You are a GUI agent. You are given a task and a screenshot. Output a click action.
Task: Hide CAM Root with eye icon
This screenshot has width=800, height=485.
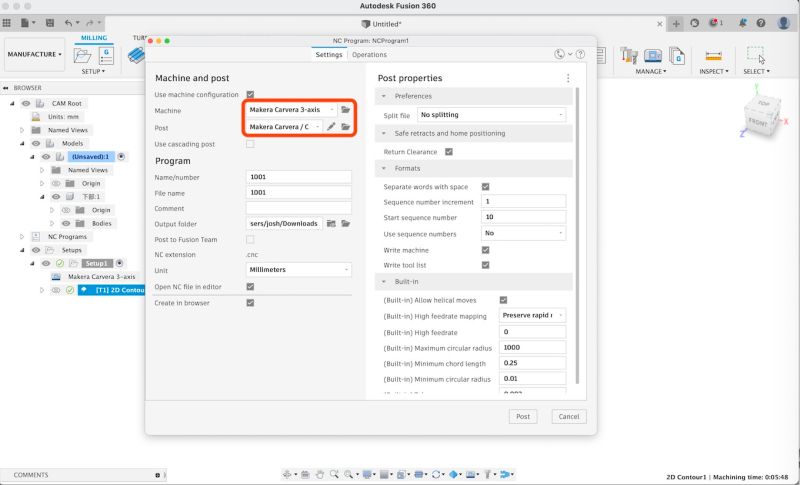[x=26, y=104]
